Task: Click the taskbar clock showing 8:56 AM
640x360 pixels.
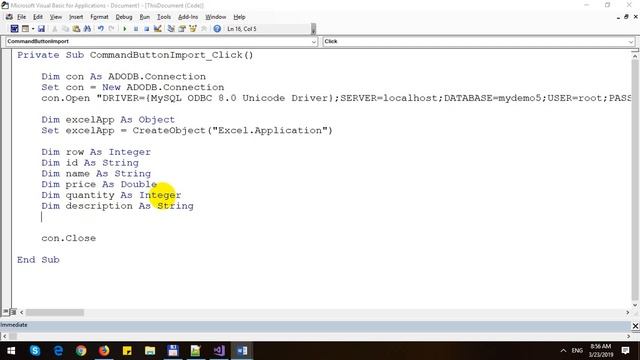Action: point(601,351)
